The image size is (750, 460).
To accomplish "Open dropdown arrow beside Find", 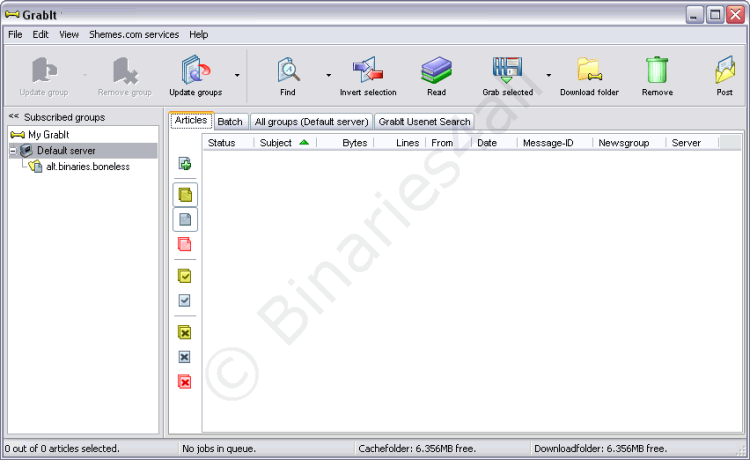I will (329, 75).
